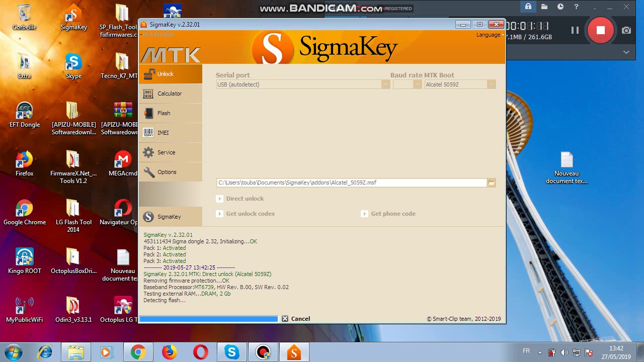The height and width of the screenshot is (362, 644).
Task: Select the Kingo ROOT desktop icon
Action: 24,261
